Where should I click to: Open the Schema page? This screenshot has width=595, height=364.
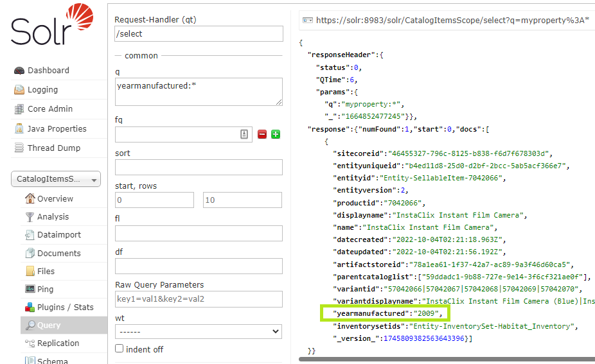pos(52,361)
